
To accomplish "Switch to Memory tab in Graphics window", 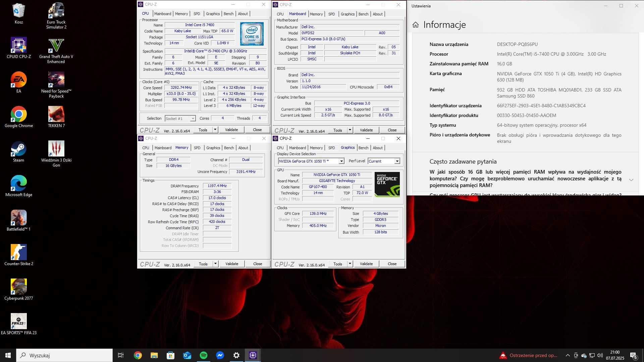I will coord(316,148).
